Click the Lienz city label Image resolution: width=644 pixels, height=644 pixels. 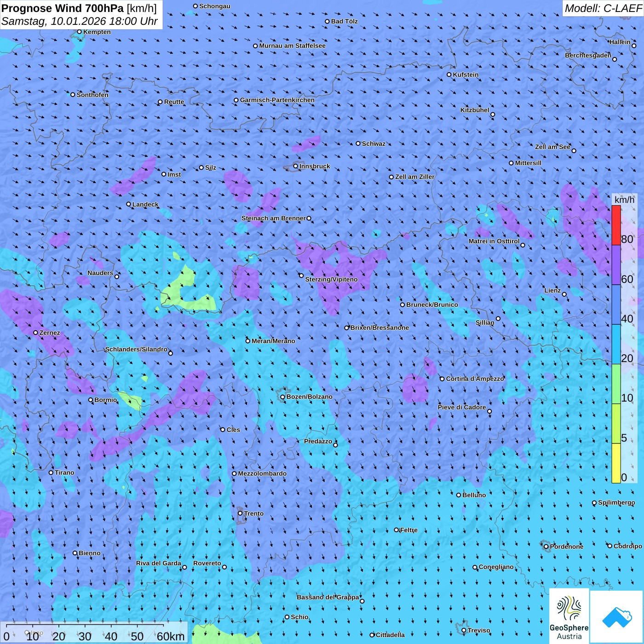[552, 290]
